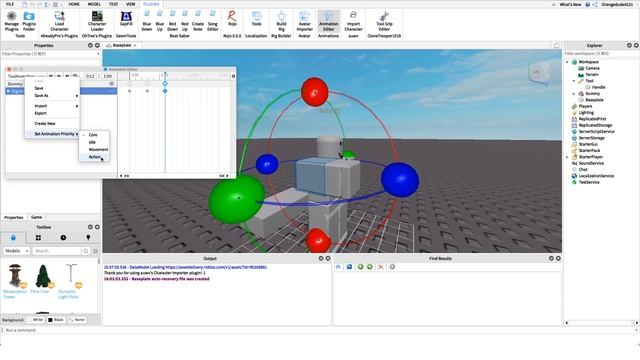Image resolution: width=640 pixels, height=360 pixels.
Task: Click the Toolbox search field
Action: pos(57,251)
